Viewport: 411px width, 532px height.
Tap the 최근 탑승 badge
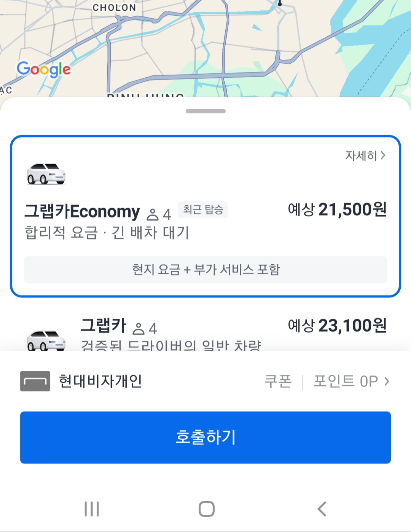(x=203, y=210)
